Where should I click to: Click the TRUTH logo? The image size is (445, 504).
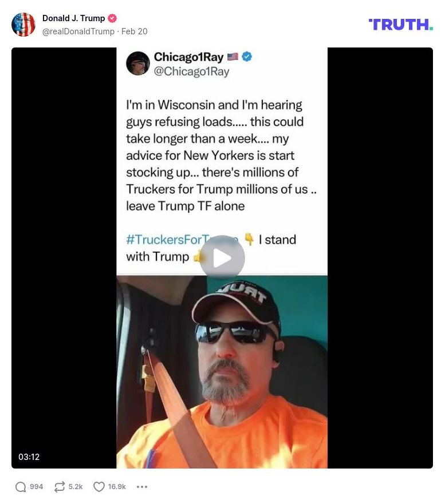click(400, 25)
